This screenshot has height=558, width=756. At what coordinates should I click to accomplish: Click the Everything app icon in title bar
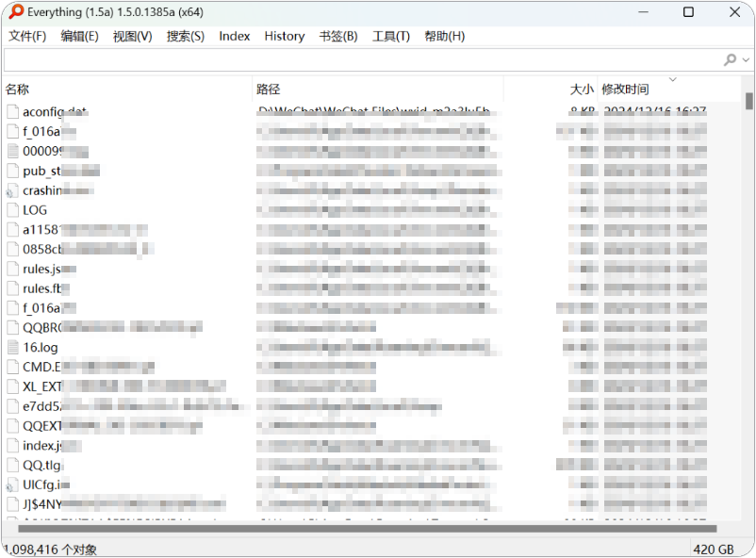point(16,11)
